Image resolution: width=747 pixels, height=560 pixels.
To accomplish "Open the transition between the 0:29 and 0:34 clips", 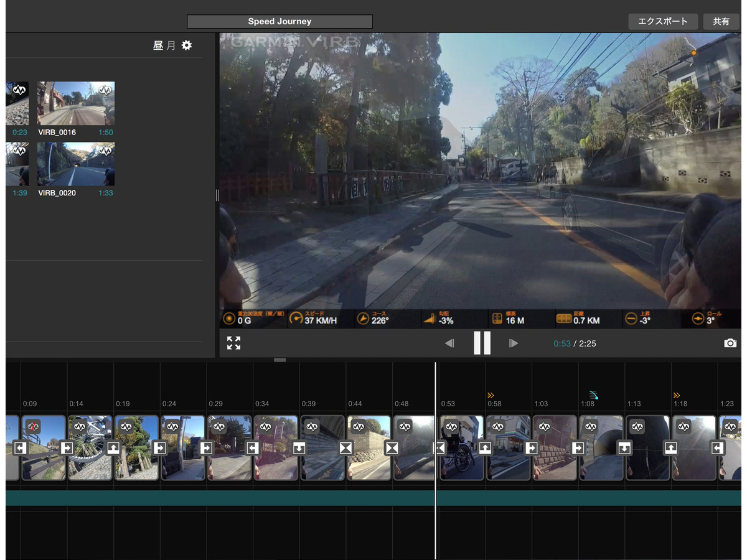I will (x=253, y=448).
